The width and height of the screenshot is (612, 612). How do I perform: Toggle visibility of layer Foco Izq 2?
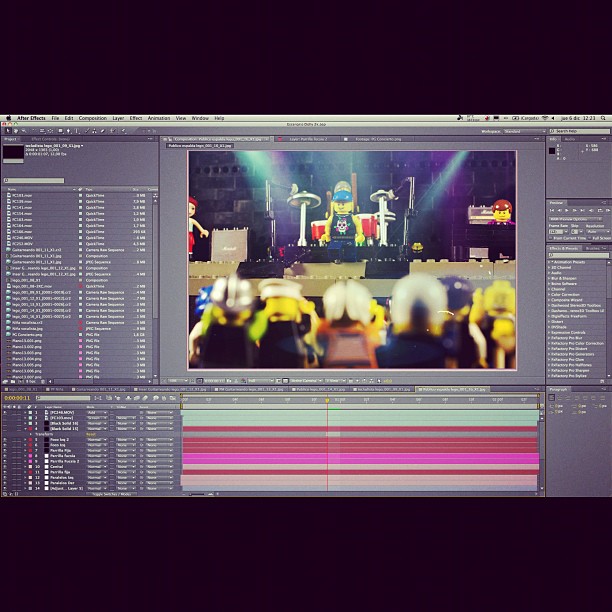pos(5,439)
